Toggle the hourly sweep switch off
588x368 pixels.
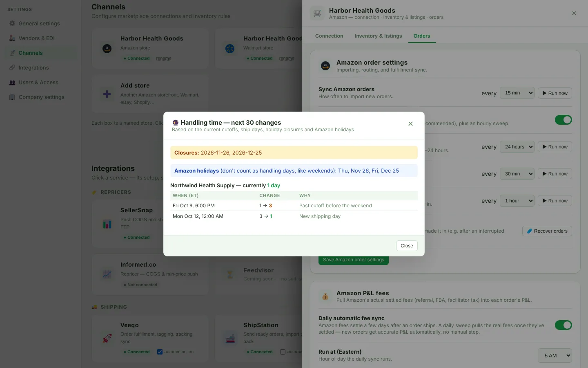(563, 120)
